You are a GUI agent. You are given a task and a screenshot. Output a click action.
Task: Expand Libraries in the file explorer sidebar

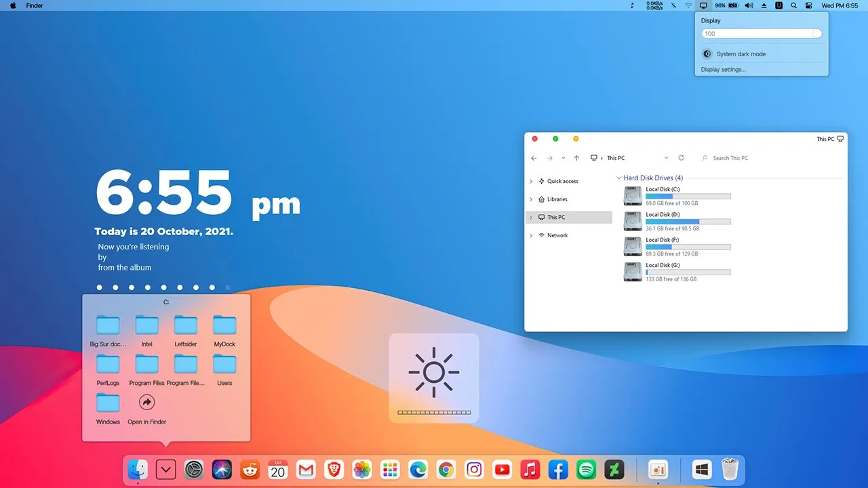click(x=531, y=199)
